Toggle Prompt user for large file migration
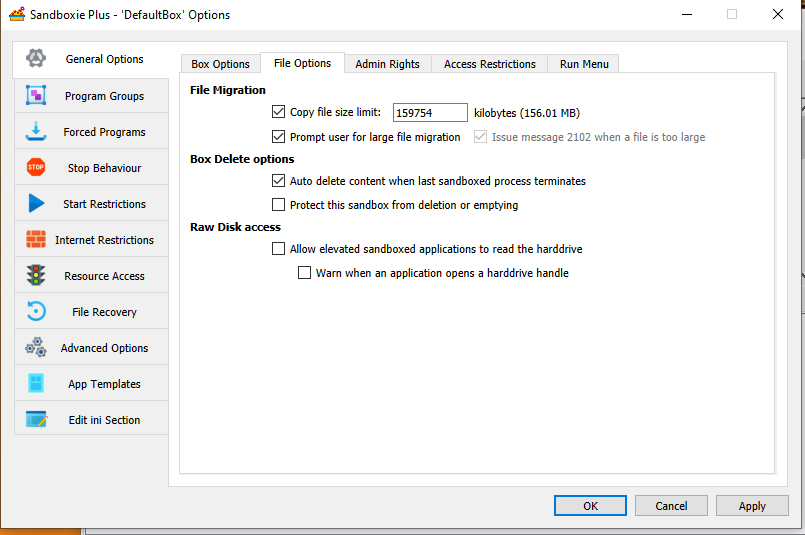The image size is (805, 535). pos(278,137)
